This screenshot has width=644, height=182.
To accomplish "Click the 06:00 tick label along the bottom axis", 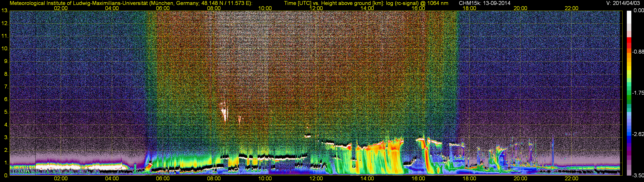I will point(163,179).
